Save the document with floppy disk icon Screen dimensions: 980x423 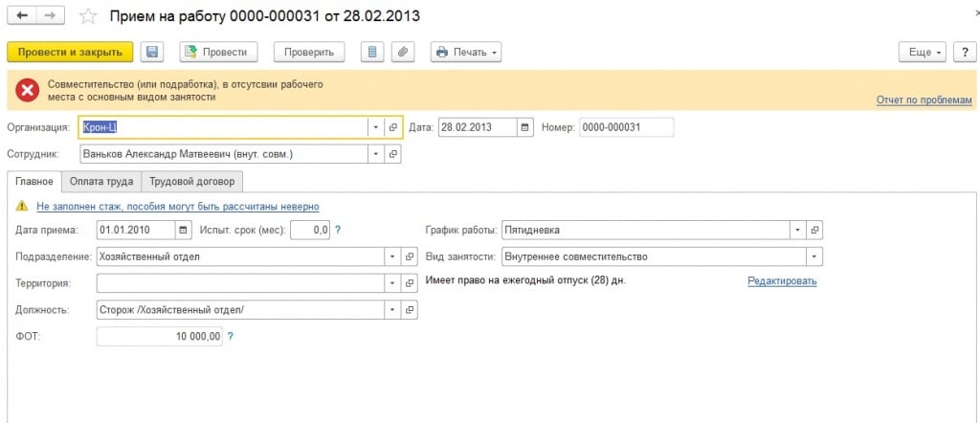152,53
